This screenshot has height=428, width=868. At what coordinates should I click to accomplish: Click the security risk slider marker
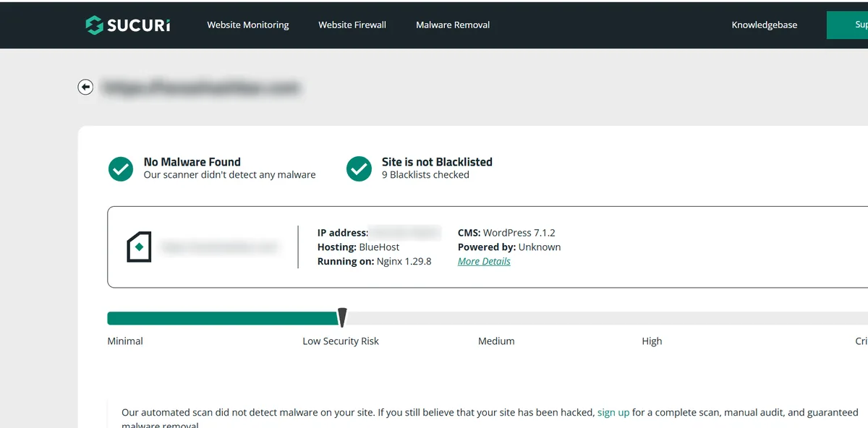(x=343, y=317)
